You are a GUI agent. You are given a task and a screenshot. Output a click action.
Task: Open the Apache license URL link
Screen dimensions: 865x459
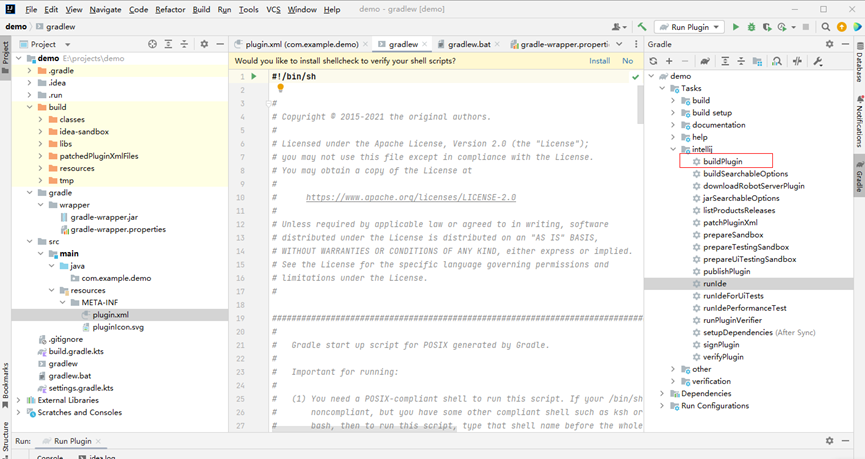[411, 197]
